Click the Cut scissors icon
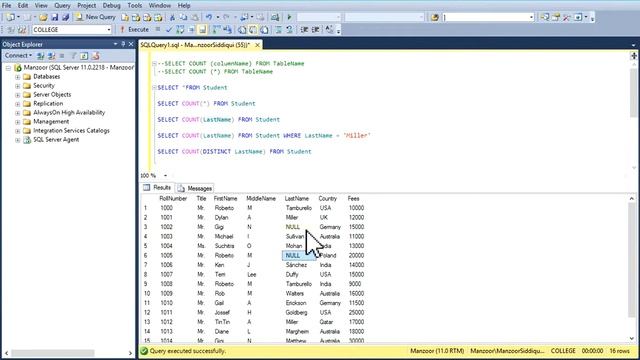The image size is (640, 360). pos(172,17)
